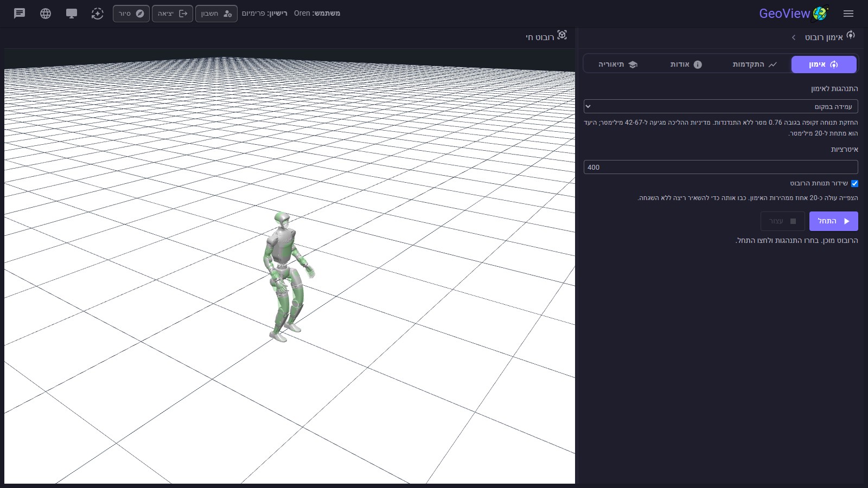Switch to the התקדמות progress tab

[755, 65]
